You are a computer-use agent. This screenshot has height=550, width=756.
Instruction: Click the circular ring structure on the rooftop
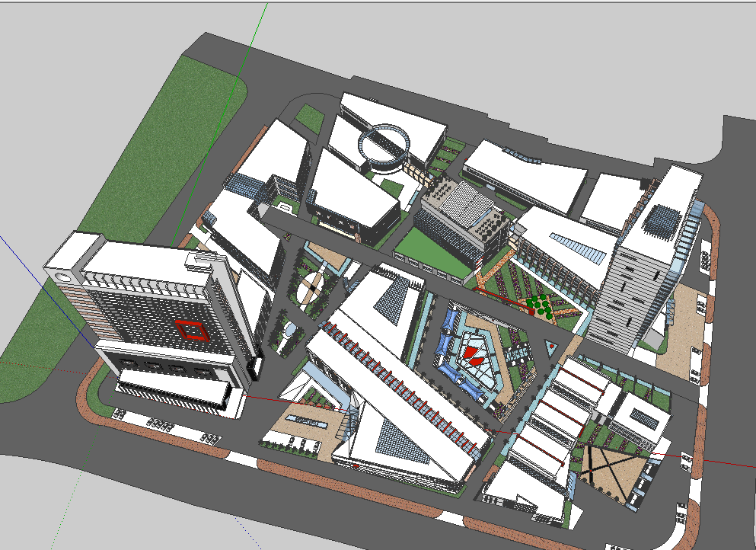384,144
